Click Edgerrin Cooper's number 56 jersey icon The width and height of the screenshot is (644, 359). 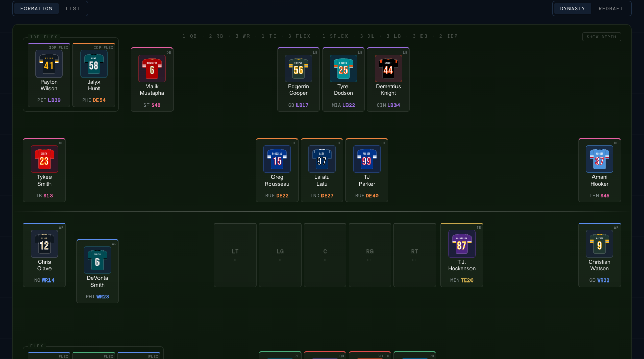click(x=299, y=68)
